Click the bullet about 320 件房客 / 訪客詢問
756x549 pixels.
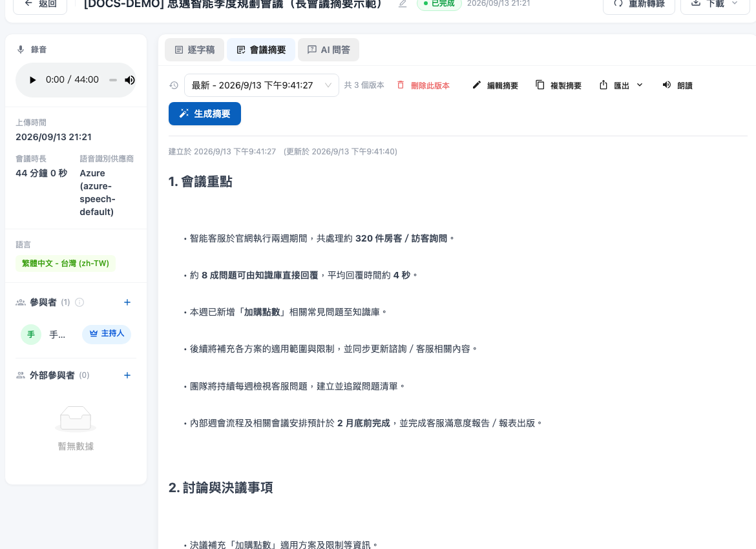[x=319, y=238]
